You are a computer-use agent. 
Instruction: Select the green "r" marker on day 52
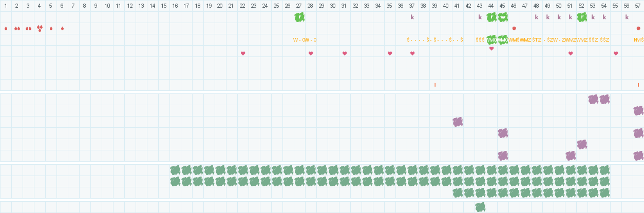pyautogui.click(x=582, y=17)
